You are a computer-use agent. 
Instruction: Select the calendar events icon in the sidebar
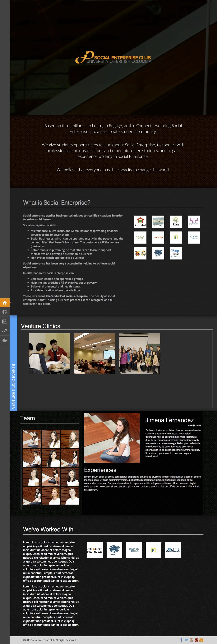(4, 321)
